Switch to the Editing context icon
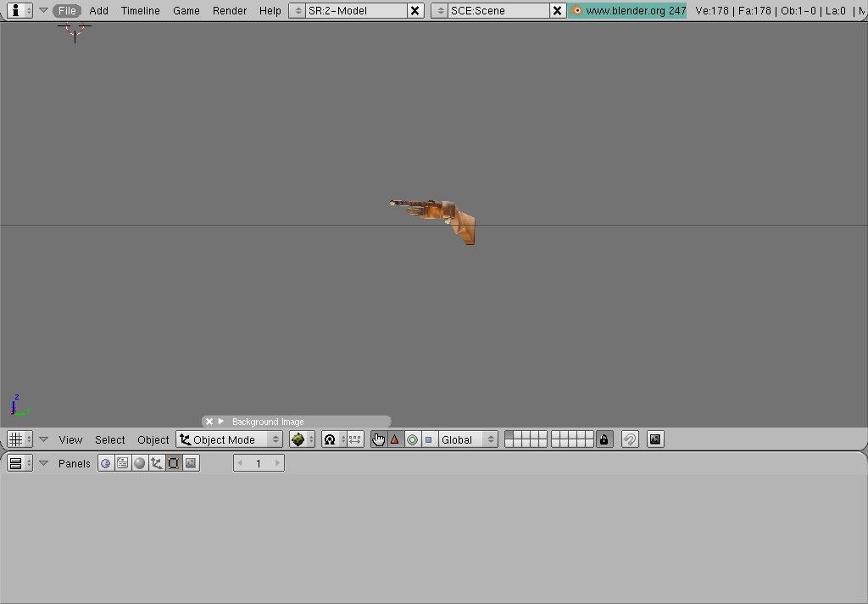Image resolution: width=868 pixels, height=604 pixels. [174, 463]
